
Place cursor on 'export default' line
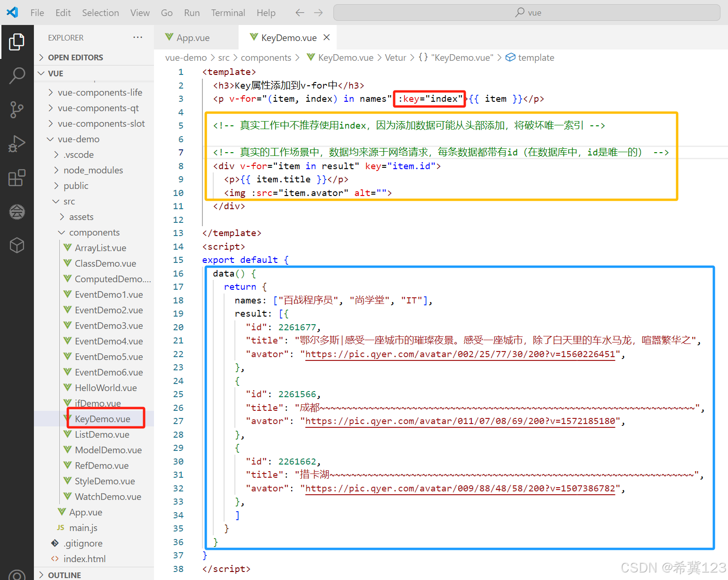[245, 260]
